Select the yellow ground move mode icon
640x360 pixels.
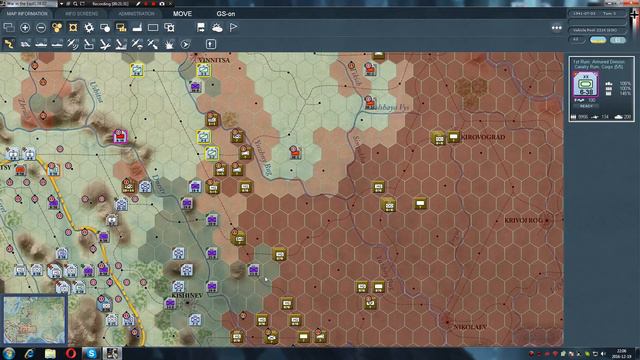coord(9,44)
